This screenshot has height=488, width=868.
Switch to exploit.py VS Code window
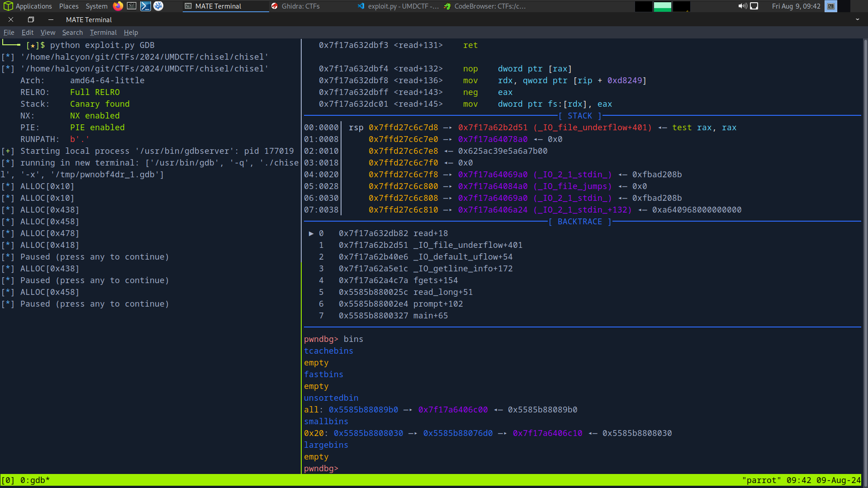coord(398,6)
